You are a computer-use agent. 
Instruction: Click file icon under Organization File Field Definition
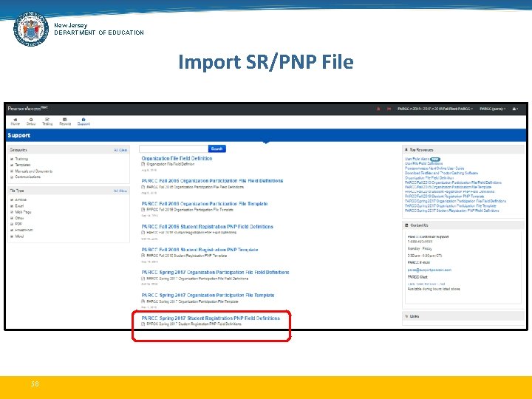click(x=143, y=164)
